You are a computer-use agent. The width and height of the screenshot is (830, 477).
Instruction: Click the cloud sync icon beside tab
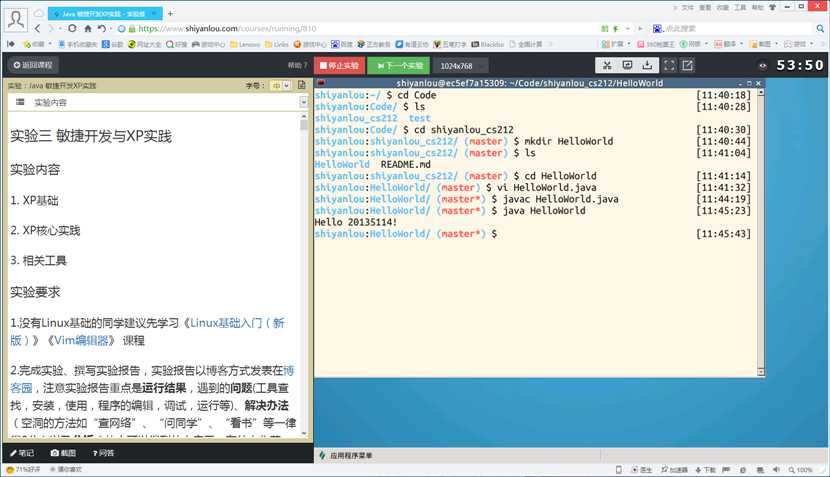39,13
